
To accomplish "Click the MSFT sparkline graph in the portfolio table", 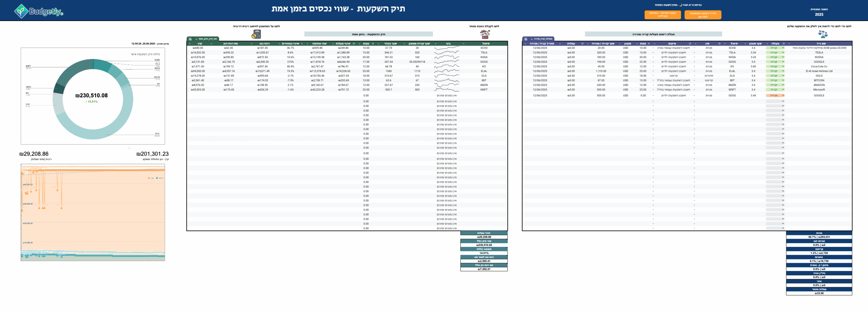I will tap(447, 90).
